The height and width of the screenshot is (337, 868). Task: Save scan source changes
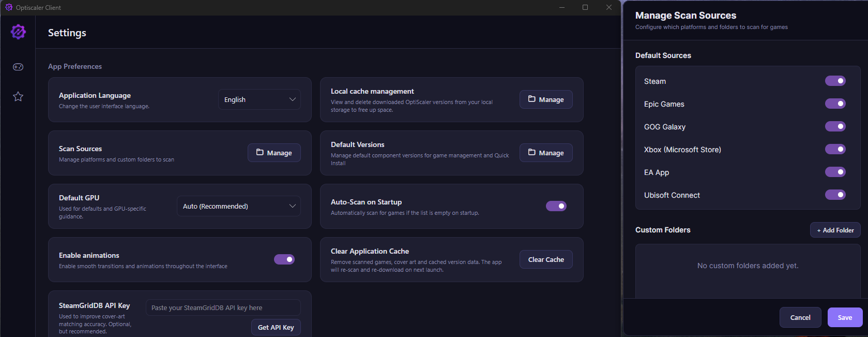click(x=845, y=317)
